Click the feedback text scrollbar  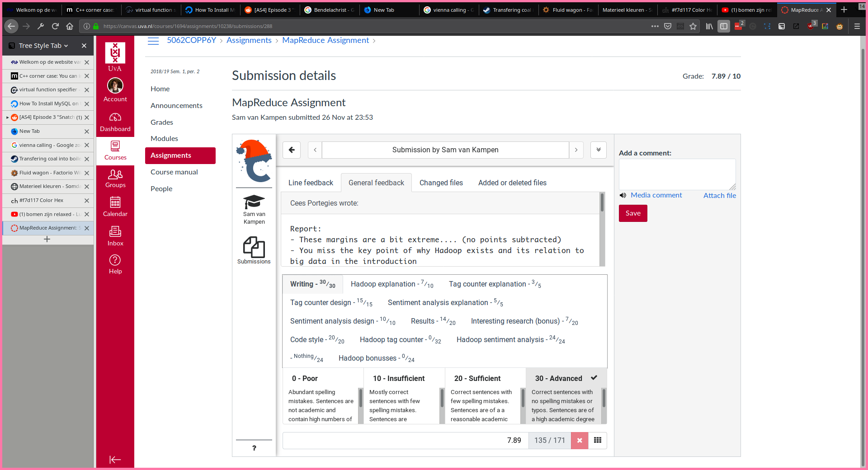602,203
